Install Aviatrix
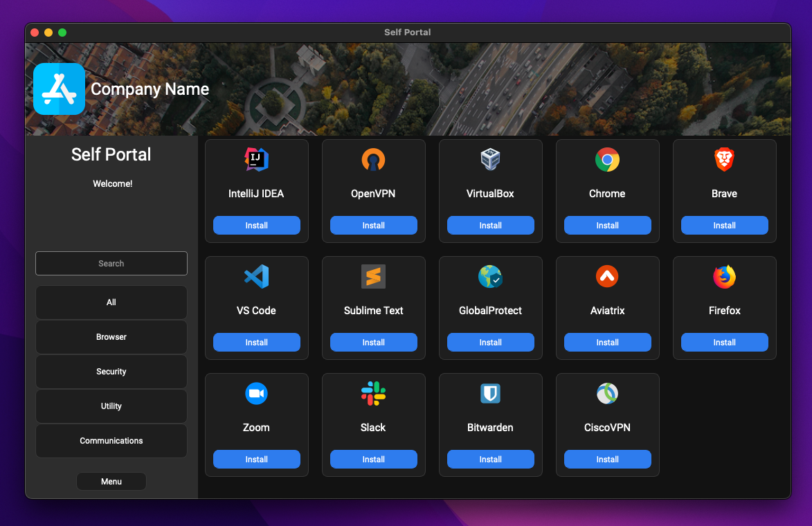This screenshot has height=526, width=812. point(608,342)
